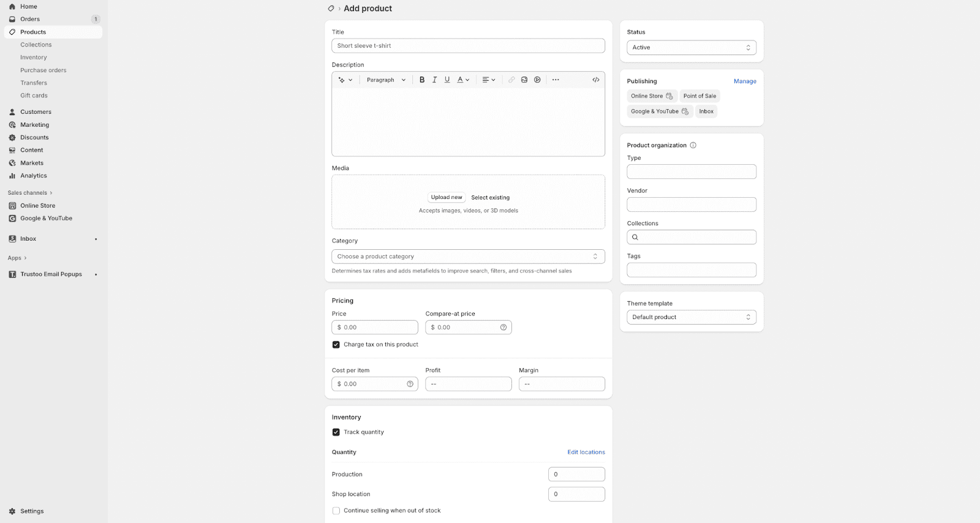Show HTML code view of description
Image resolution: width=980 pixels, height=523 pixels.
(x=596, y=80)
